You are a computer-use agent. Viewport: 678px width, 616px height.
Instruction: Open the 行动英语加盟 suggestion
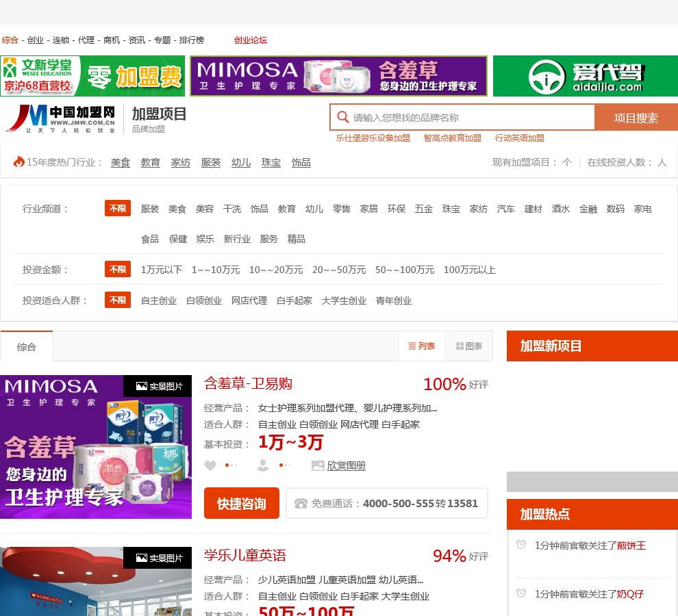519,138
